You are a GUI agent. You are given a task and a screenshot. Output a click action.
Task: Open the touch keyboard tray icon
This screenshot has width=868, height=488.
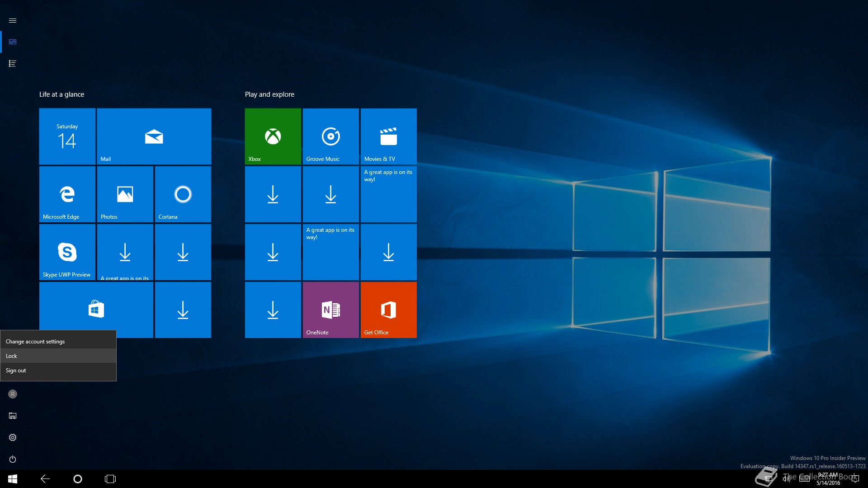click(804, 479)
